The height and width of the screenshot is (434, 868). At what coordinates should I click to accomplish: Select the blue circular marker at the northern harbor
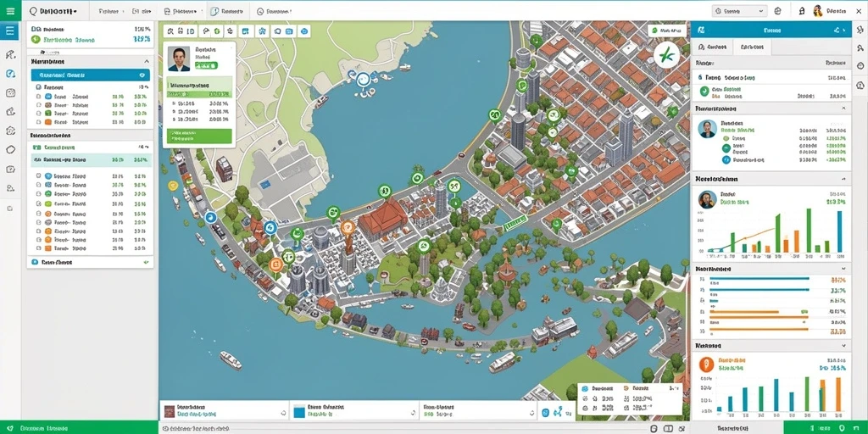click(x=363, y=80)
